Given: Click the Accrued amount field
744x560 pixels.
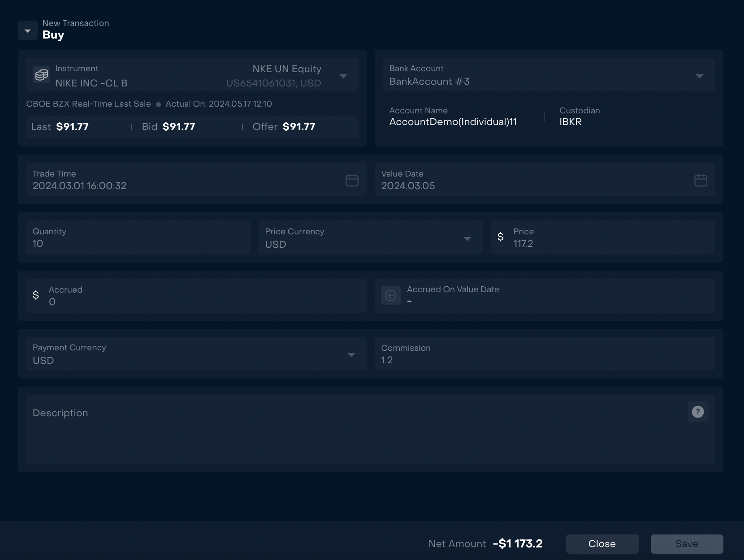Looking at the screenshot, I should pyautogui.click(x=202, y=302).
